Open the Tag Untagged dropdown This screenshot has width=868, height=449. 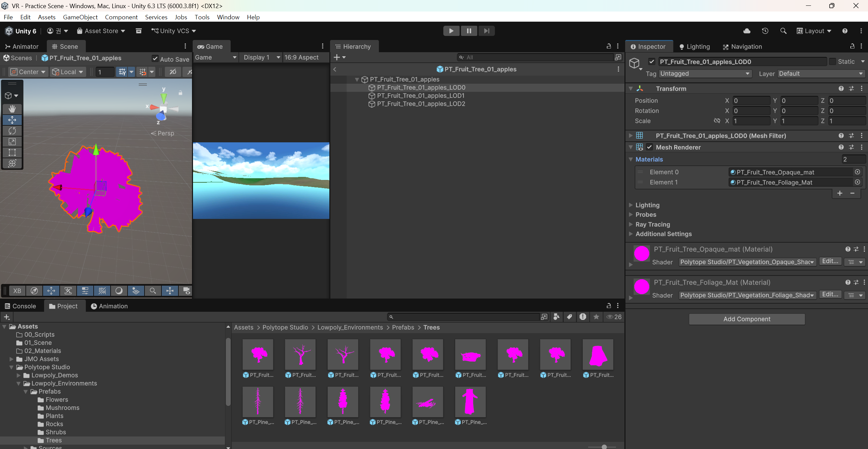[x=705, y=74]
